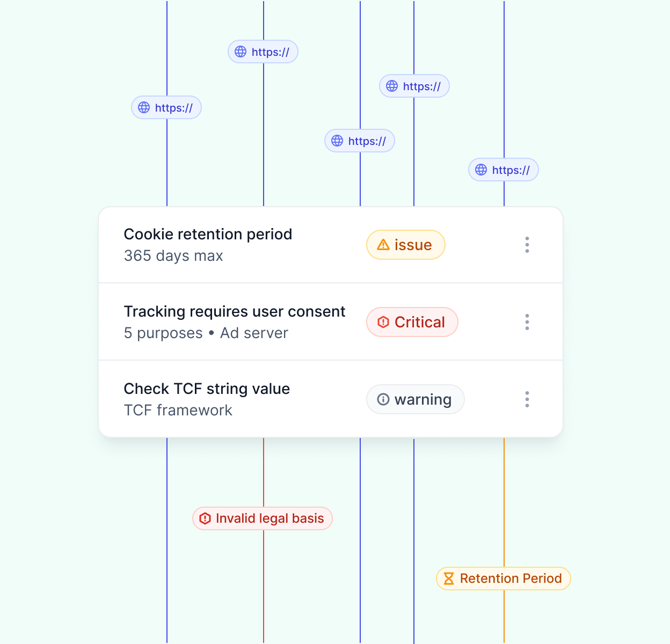
Task: Click the Retention Period label text
Action: click(x=511, y=579)
